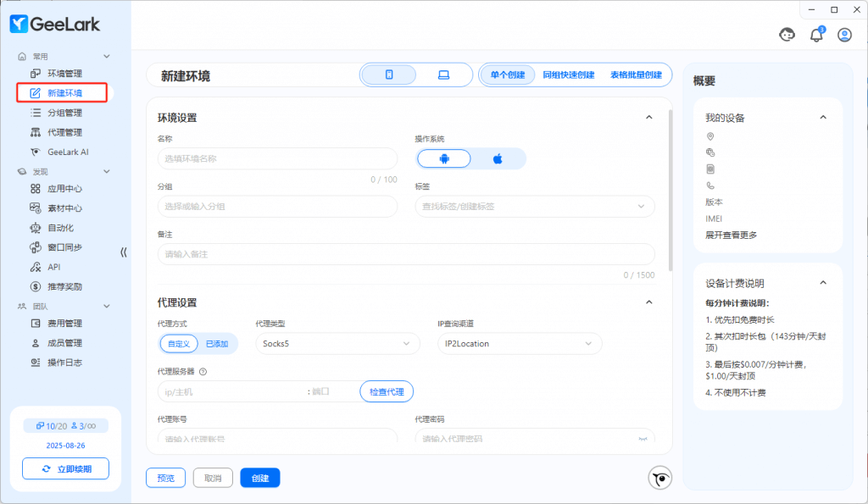Open 代理管理 in the sidebar
Viewport: 868px width, 504px height.
64,132
